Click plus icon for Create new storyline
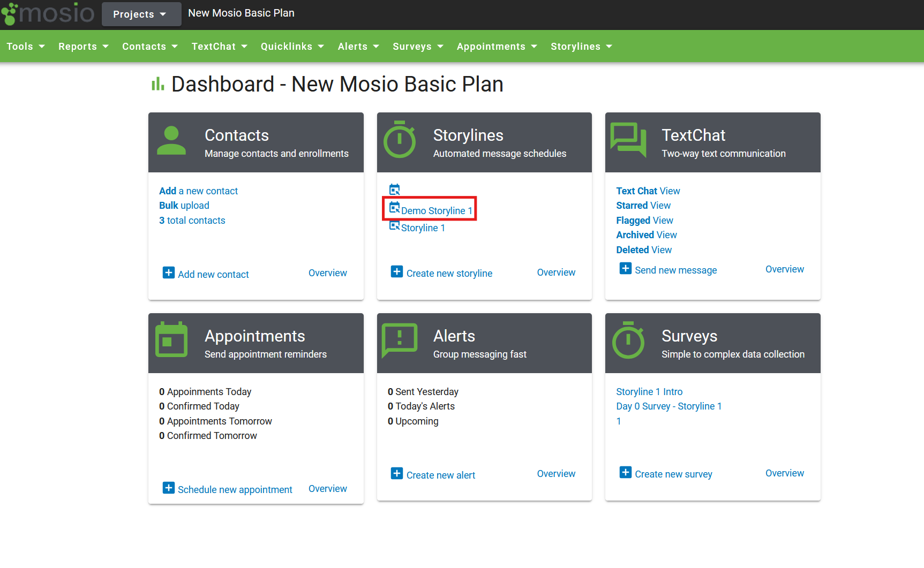Screen dimensions: 924x568 (397, 271)
